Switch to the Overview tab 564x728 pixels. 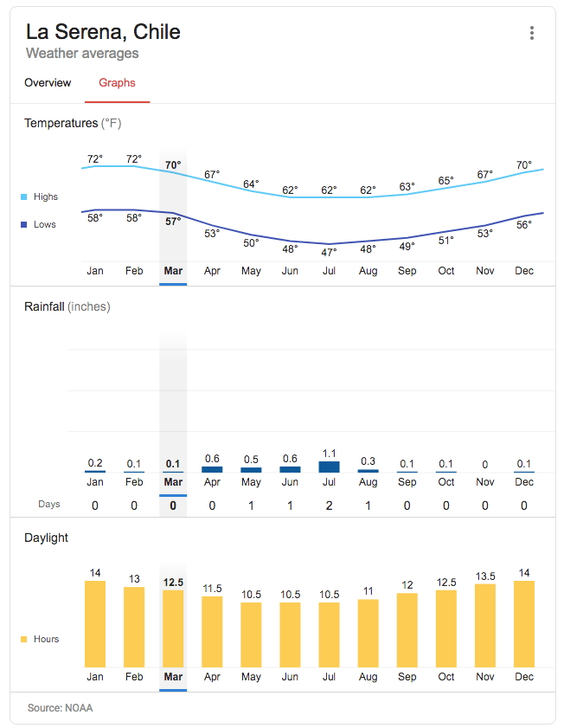point(48,83)
